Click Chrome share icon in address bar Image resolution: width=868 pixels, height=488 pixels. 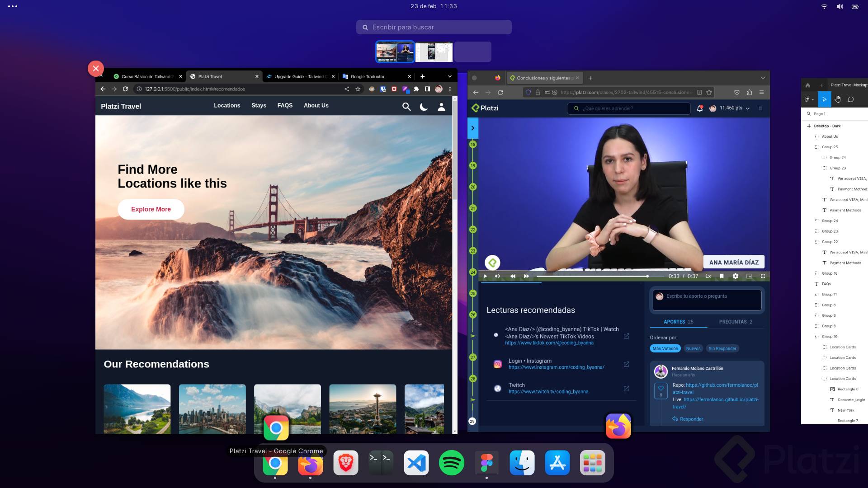[347, 89]
